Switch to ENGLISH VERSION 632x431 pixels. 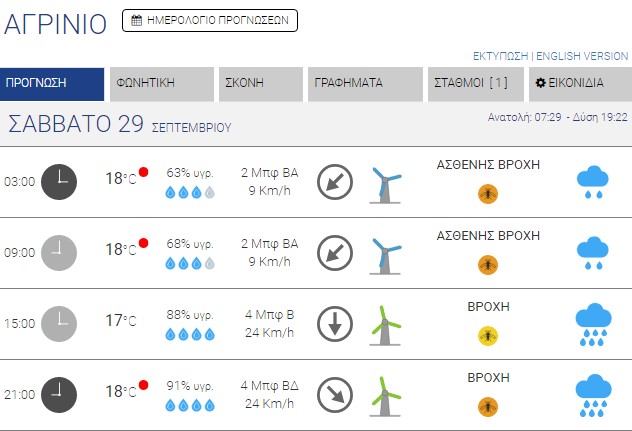[582, 56]
